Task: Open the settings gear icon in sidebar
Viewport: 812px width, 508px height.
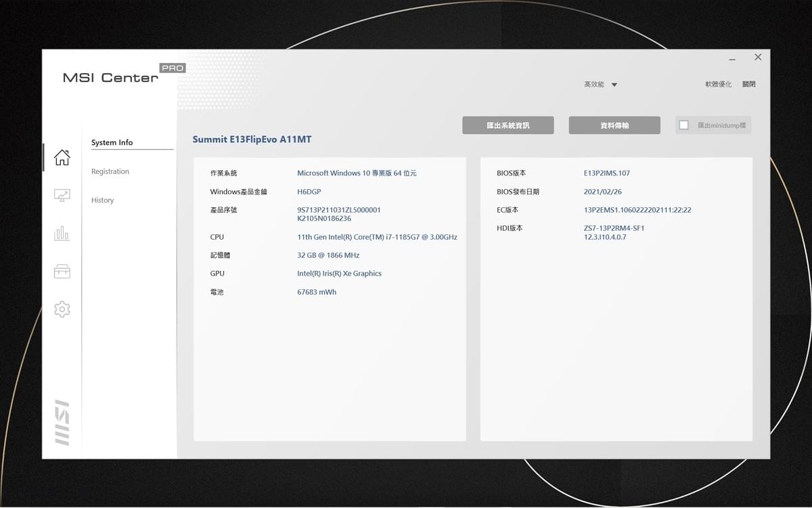Action: coord(62,310)
